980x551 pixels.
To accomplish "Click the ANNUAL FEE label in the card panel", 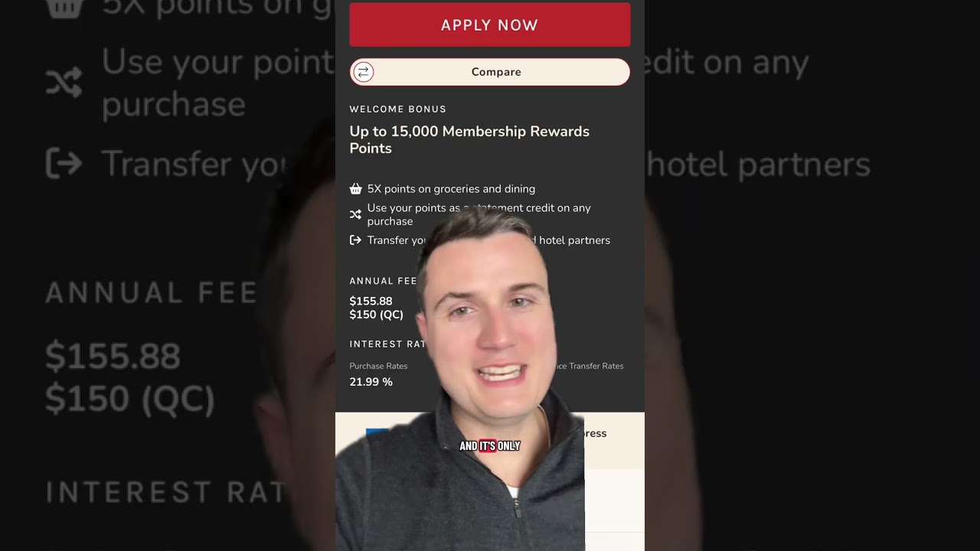I will click(383, 281).
